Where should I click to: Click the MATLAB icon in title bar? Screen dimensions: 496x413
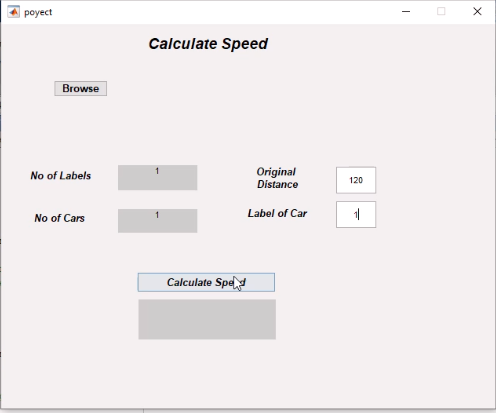tap(14, 12)
